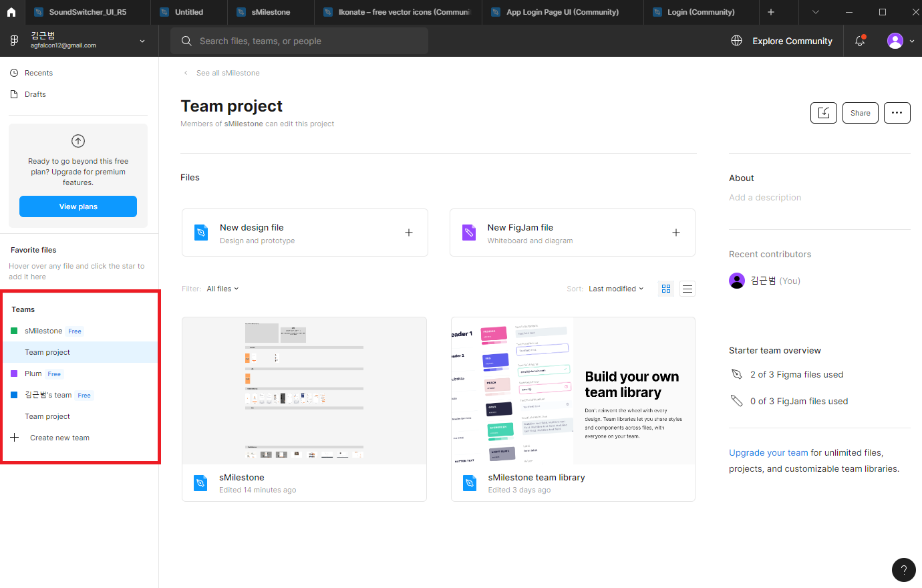922x588 pixels.
Task: Open the All files filter dropdown
Action: (222, 289)
